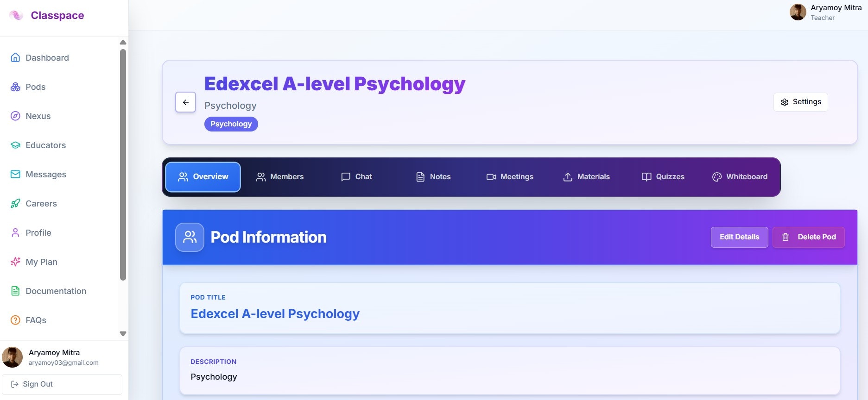The width and height of the screenshot is (868, 400).
Task: Click the sidebar scrollbar thumb
Action: click(x=123, y=164)
